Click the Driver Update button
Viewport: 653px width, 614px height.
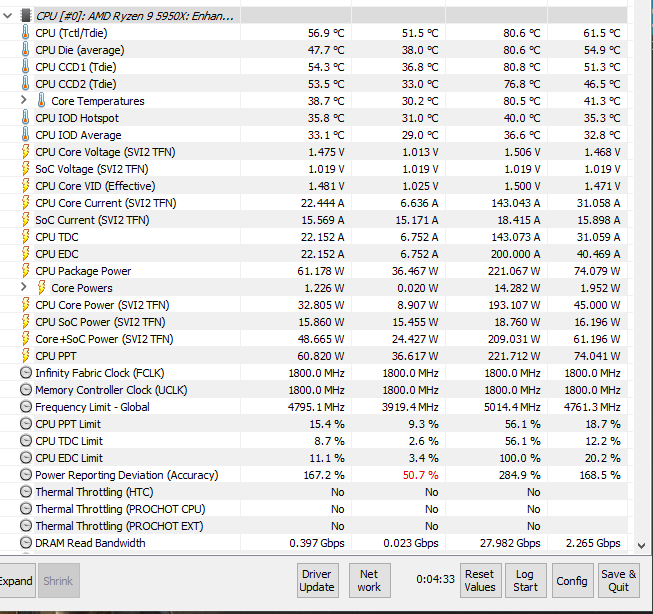[317, 581]
